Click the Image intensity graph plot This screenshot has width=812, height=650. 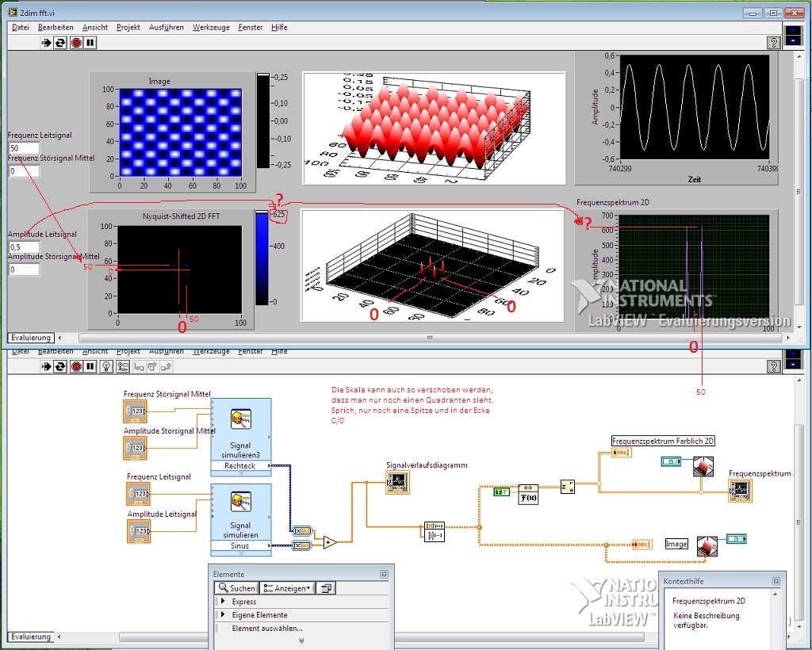[x=181, y=132]
